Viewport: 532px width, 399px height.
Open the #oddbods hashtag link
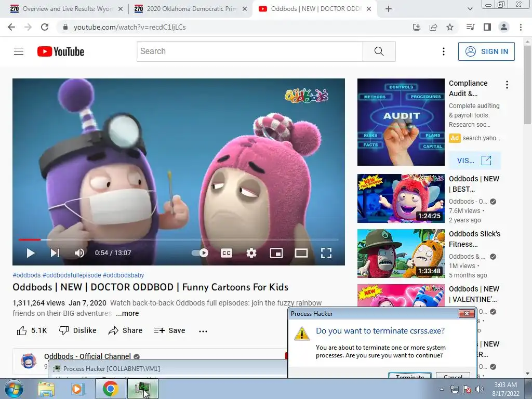(26, 275)
